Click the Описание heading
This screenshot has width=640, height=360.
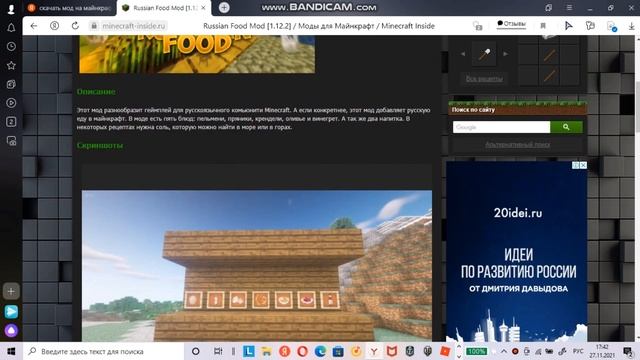click(96, 91)
